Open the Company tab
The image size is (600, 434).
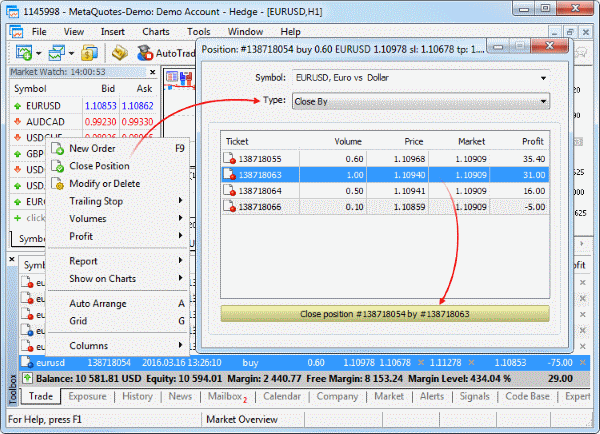click(x=337, y=396)
